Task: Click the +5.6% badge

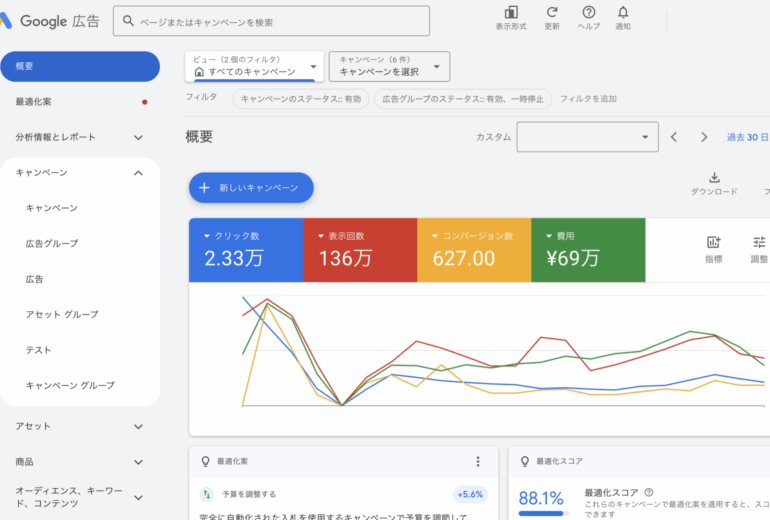Action: 470,494
